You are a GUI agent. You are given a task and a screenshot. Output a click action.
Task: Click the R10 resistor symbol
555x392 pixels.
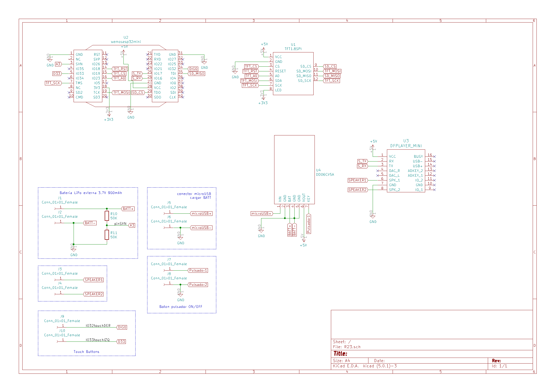tap(107, 216)
